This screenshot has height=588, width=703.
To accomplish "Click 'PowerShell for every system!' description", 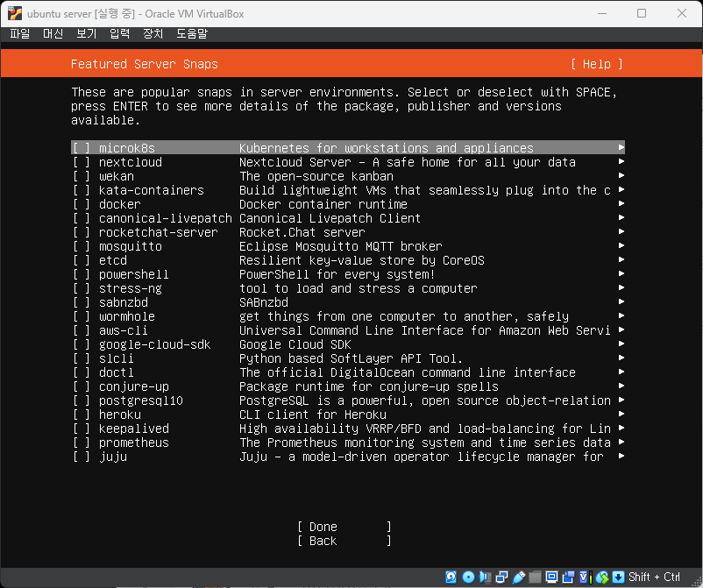I will point(337,274).
